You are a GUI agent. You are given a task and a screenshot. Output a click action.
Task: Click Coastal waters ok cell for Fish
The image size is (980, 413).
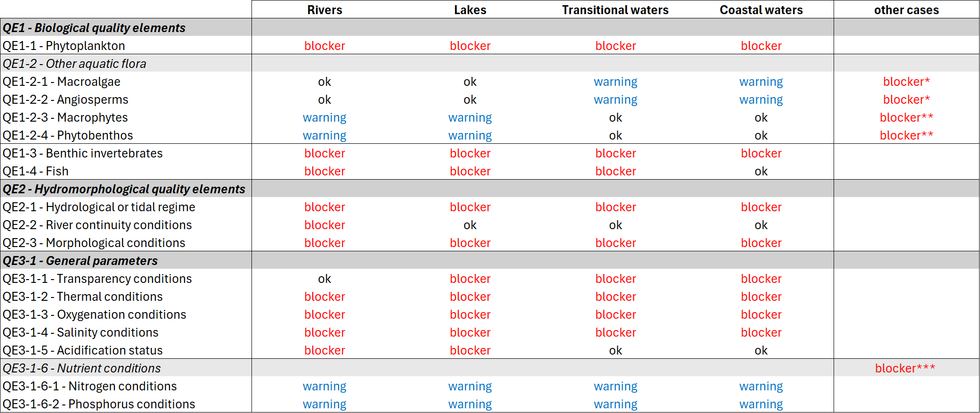click(x=761, y=171)
